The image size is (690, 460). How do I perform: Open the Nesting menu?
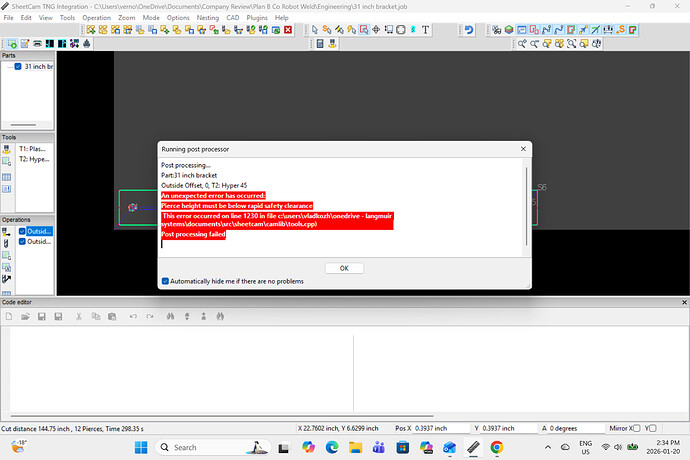click(x=208, y=18)
